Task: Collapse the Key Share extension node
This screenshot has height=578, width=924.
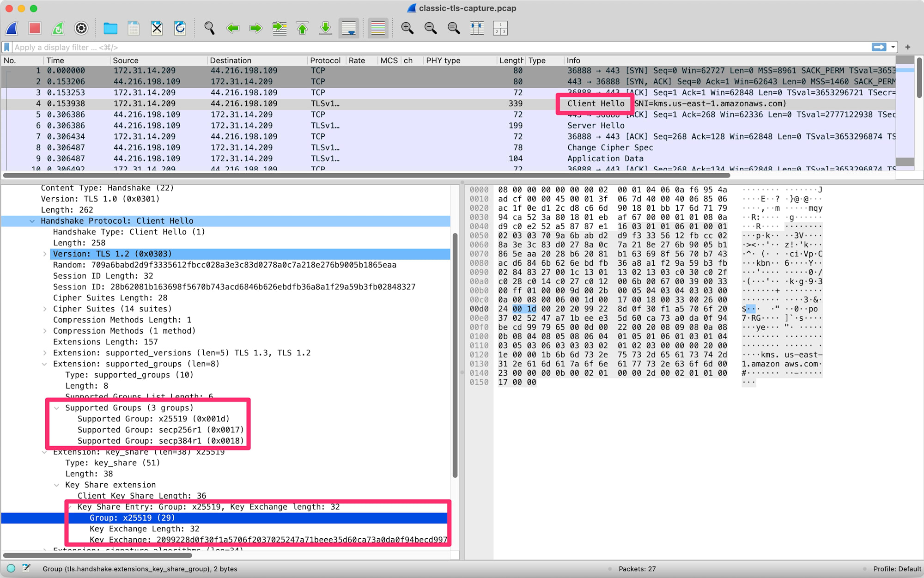Action: coord(56,485)
